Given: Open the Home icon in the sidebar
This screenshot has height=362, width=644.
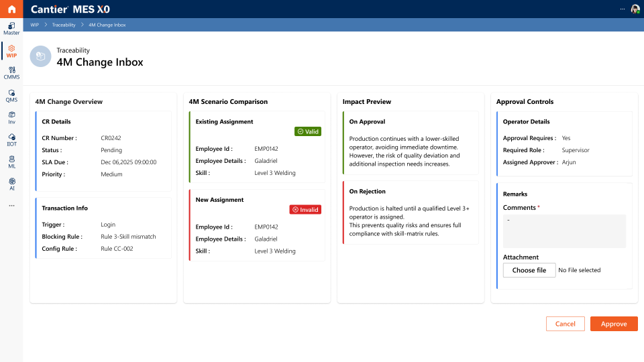Looking at the screenshot, I should [x=11, y=9].
